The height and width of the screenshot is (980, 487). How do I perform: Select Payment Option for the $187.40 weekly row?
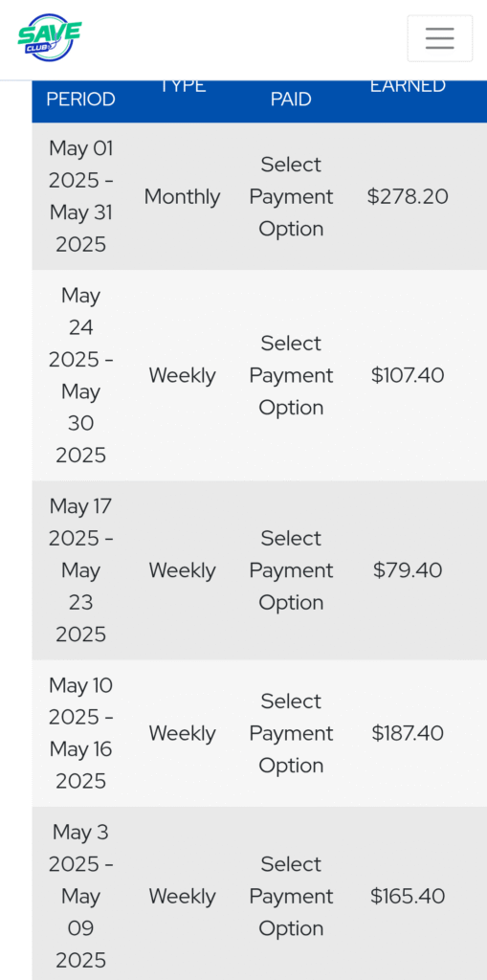(291, 733)
